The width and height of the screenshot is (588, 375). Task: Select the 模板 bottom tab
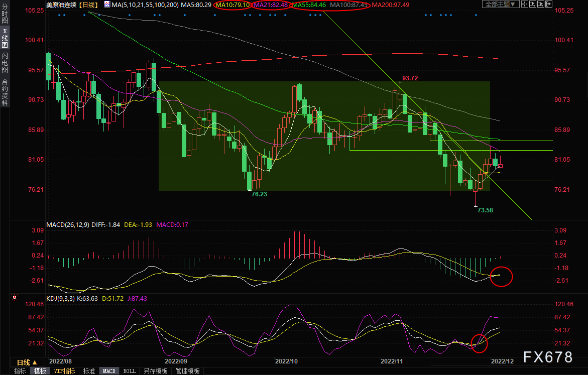(x=40, y=371)
